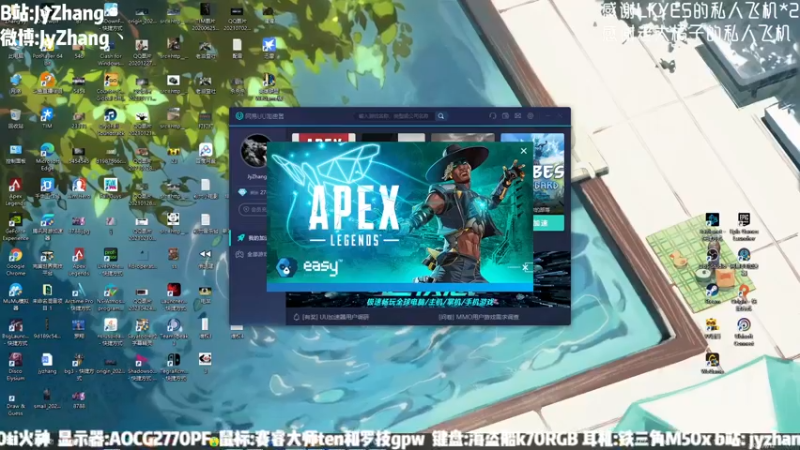This screenshot has height=450, width=800.
Task: Click the Easy Anti-Cheat logo on splash
Action: pos(309,267)
